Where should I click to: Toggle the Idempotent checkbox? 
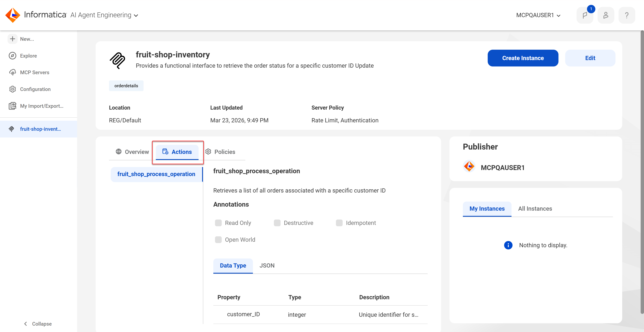click(339, 223)
